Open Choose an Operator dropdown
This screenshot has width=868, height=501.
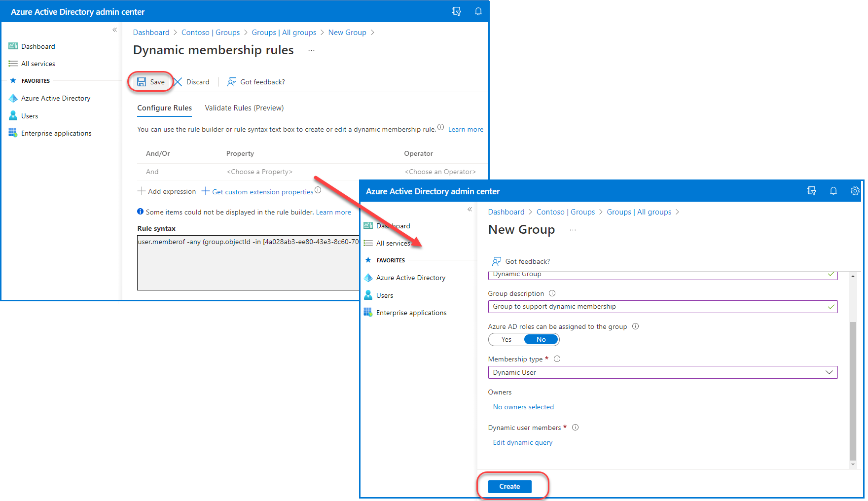coord(440,172)
